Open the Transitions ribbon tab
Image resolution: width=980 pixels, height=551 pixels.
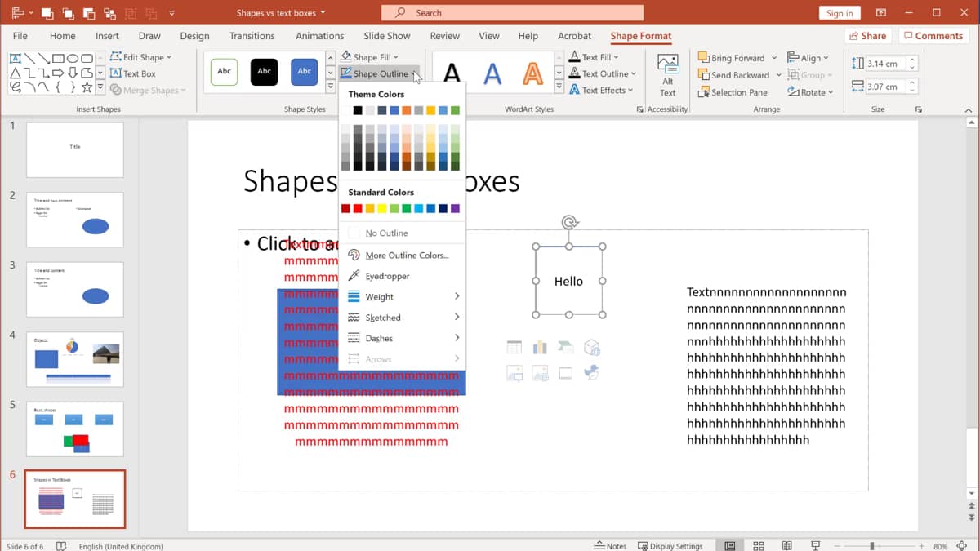coord(252,36)
